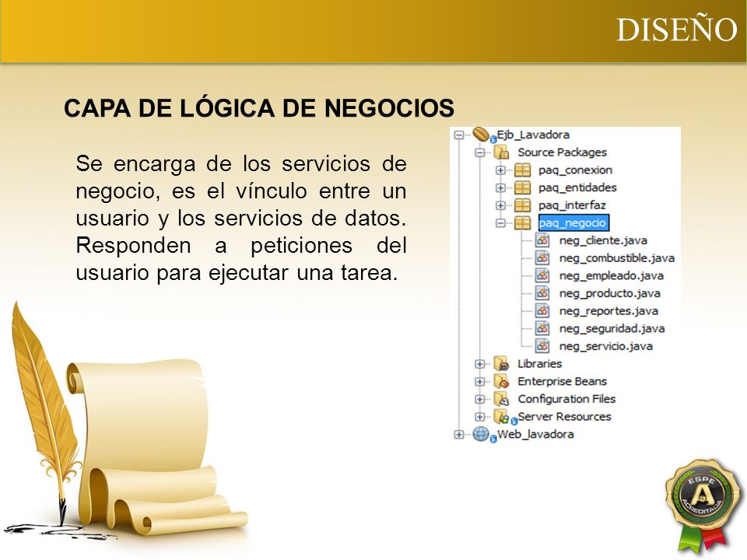Select the Libraries label
The height and width of the screenshot is (560, 747).
tap(540, 364)
